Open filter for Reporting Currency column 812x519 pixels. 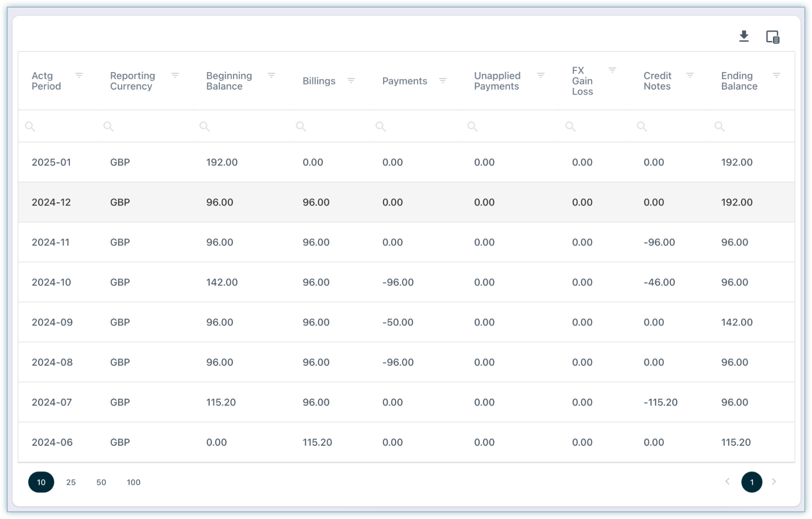175,75
